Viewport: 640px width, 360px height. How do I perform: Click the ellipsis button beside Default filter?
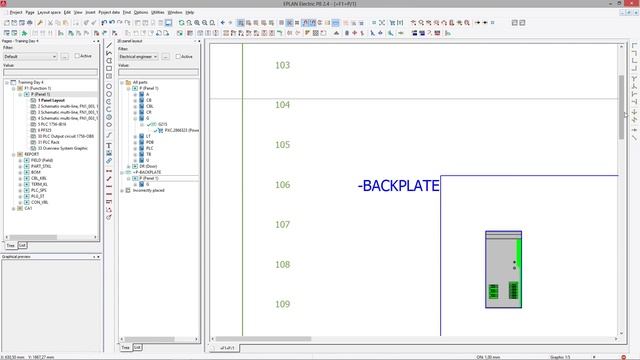(64, 56)
